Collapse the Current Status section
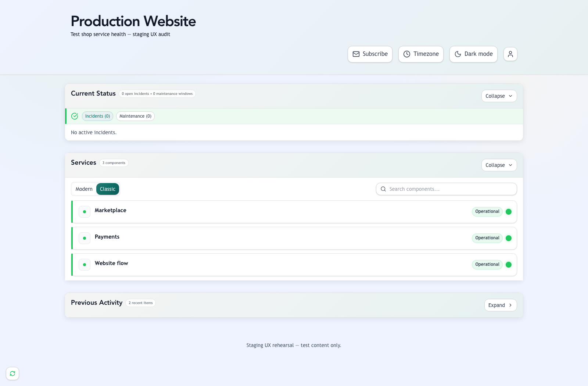The image size is (588, 386). (x=499, y=96)
